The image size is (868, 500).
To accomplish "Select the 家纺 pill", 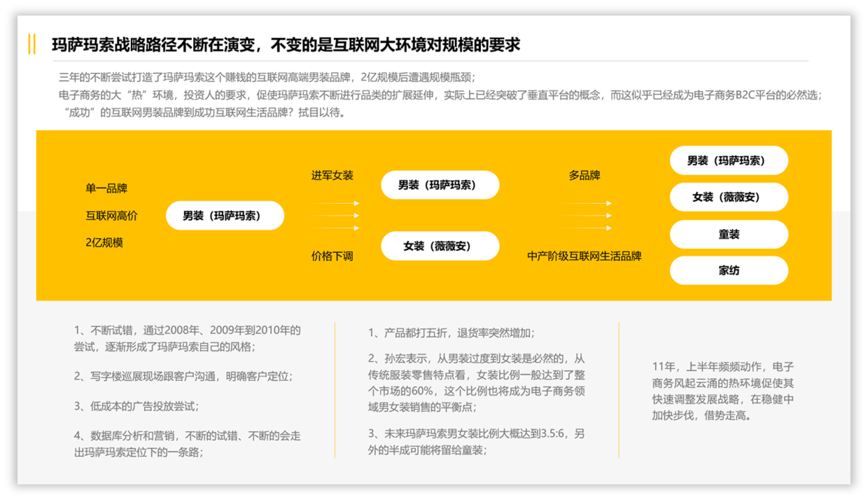I will click(729, 271).
